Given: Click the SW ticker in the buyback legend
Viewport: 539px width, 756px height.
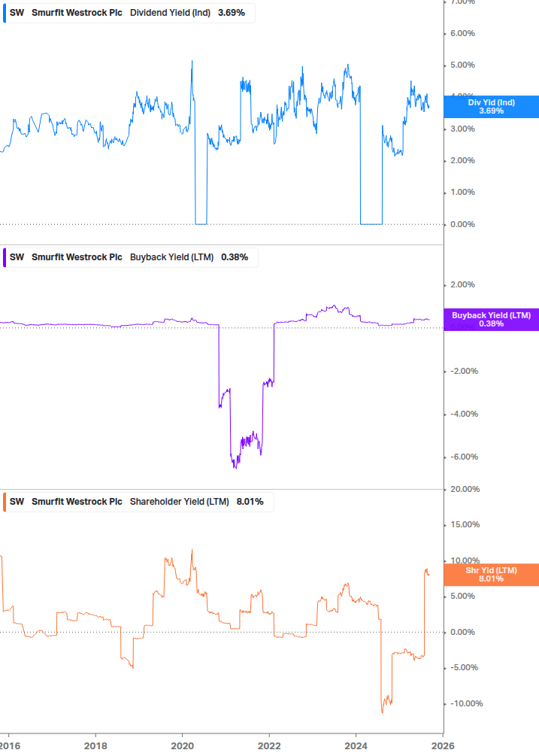Looking at the screenshot, I should point(17,257).
